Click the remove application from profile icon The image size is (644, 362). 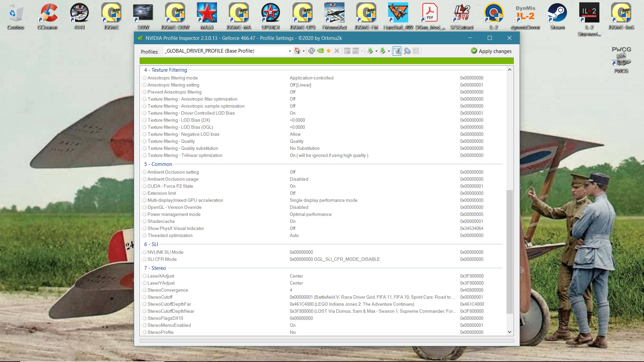point(356,51)
